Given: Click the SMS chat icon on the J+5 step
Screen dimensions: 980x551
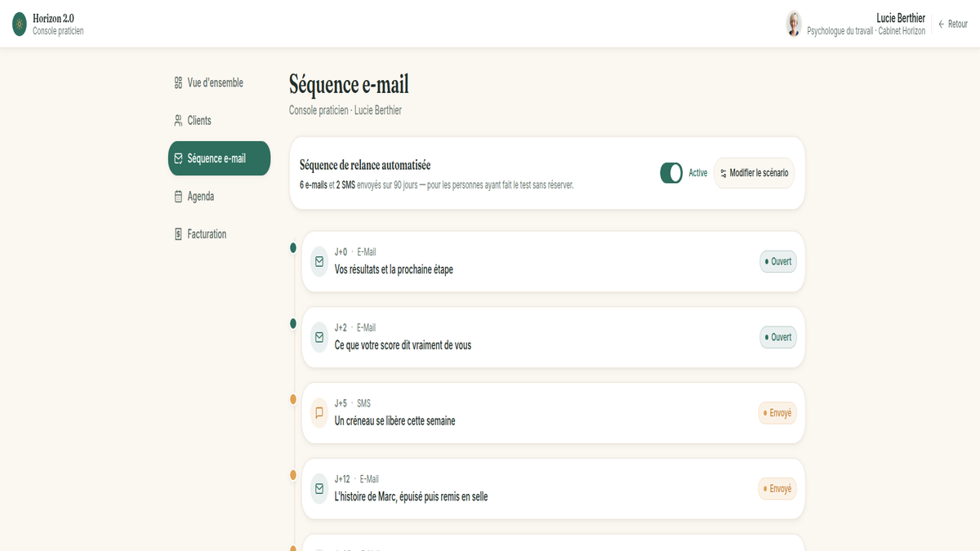Looking at the screenshot, I should (x=319, y=413).
